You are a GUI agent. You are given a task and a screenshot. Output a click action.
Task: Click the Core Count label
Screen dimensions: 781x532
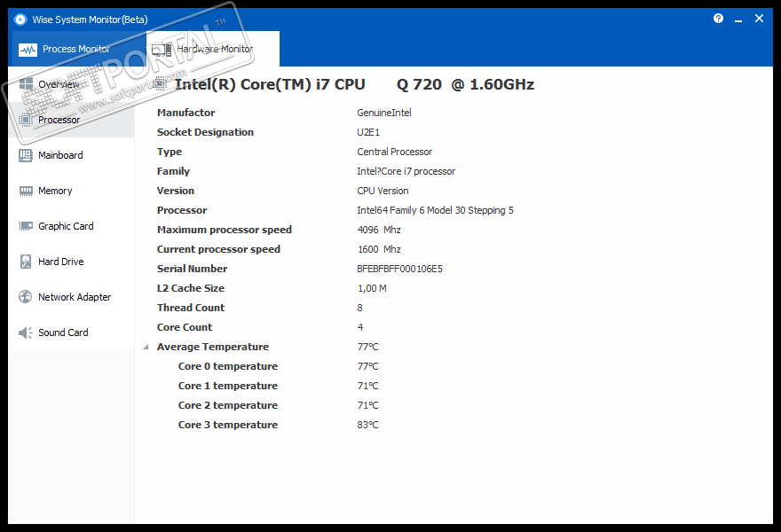pos(185,327)
